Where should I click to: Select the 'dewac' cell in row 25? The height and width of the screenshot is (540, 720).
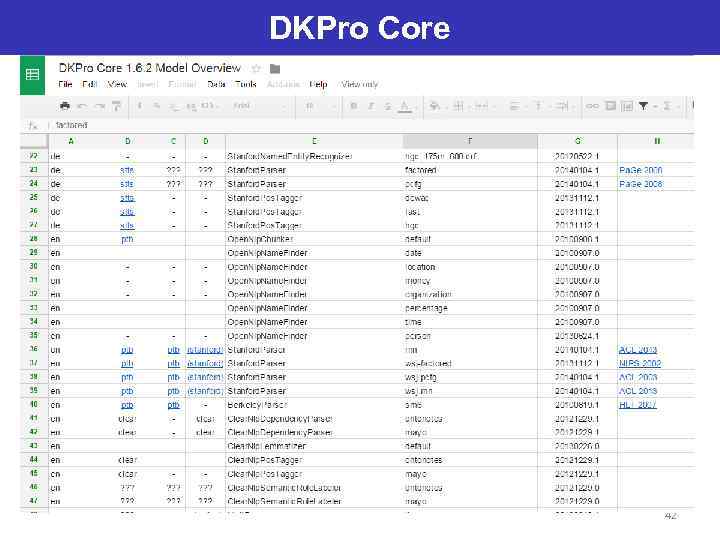[x=470, y=198]
